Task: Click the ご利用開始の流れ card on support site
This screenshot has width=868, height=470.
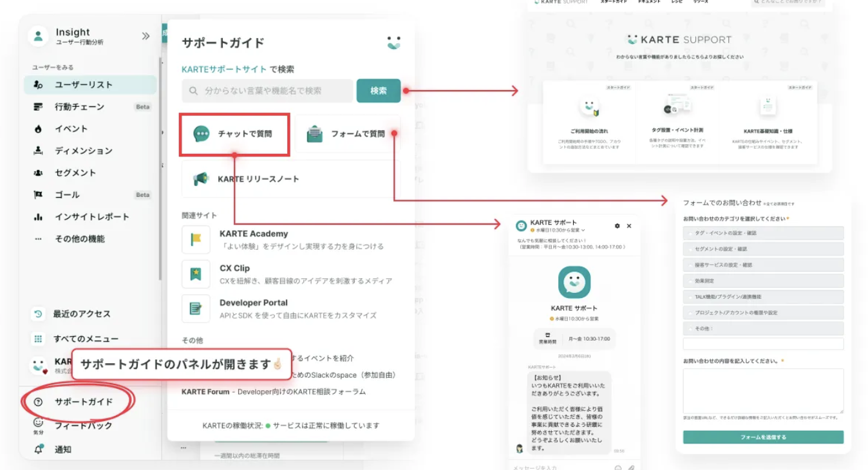Action: tap(589, 122)
